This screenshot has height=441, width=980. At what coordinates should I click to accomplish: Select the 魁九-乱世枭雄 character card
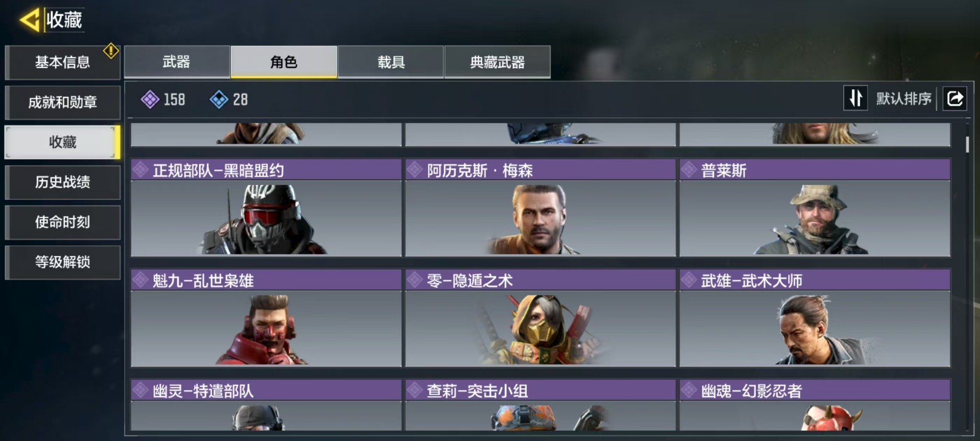tap(266, 318)
